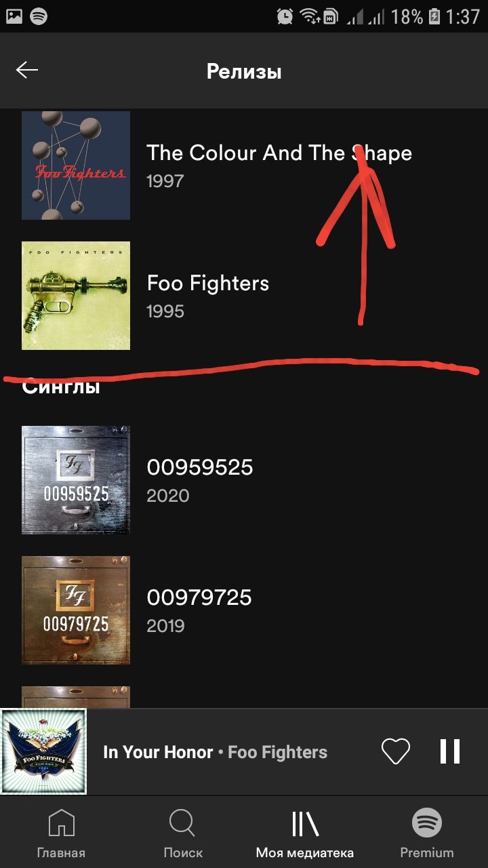488x868 pixels.
Task: Tap Spotify notification icon in status bar
Action: (39, 16)
